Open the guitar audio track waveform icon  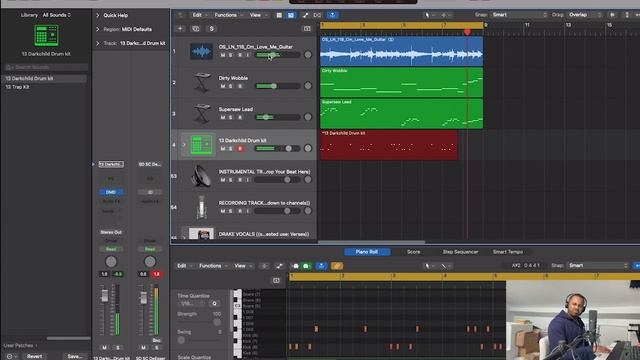click(201, 51)
